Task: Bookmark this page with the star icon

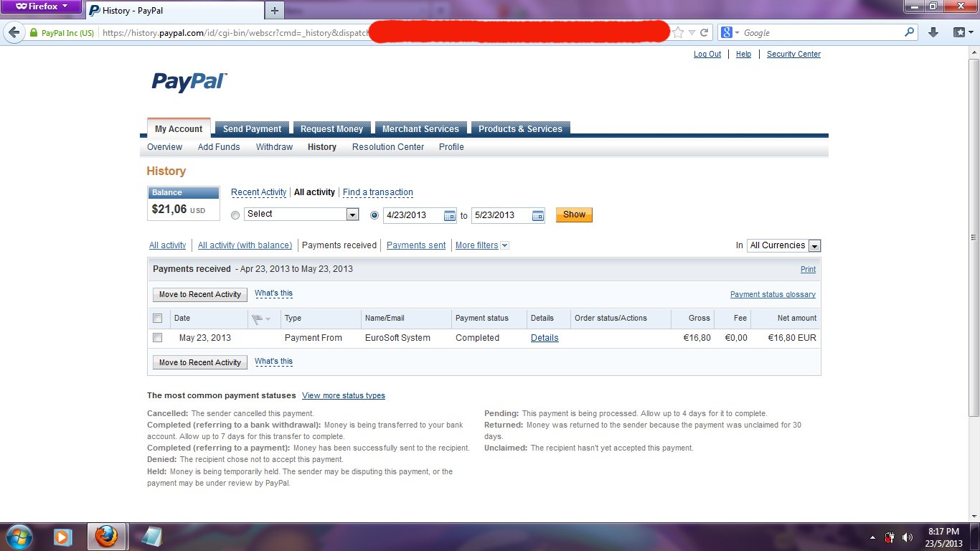Action: tap(678, 33)
